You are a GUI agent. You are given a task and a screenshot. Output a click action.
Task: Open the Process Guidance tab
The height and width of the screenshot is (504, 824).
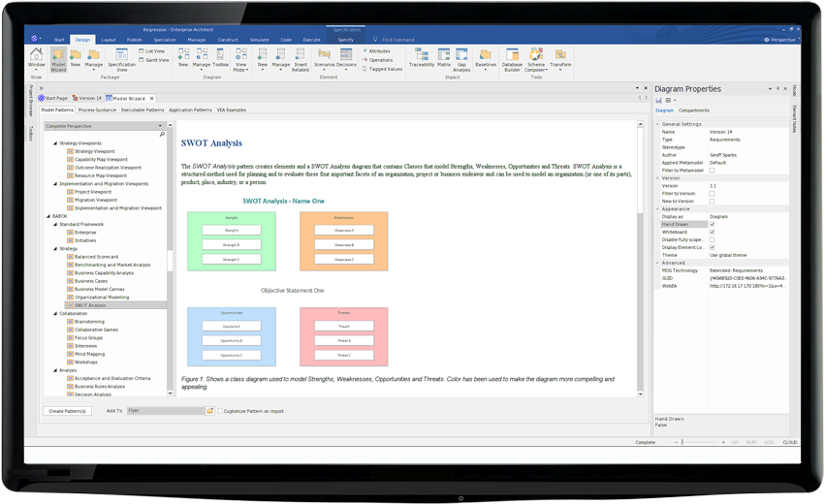click(98, 110)
